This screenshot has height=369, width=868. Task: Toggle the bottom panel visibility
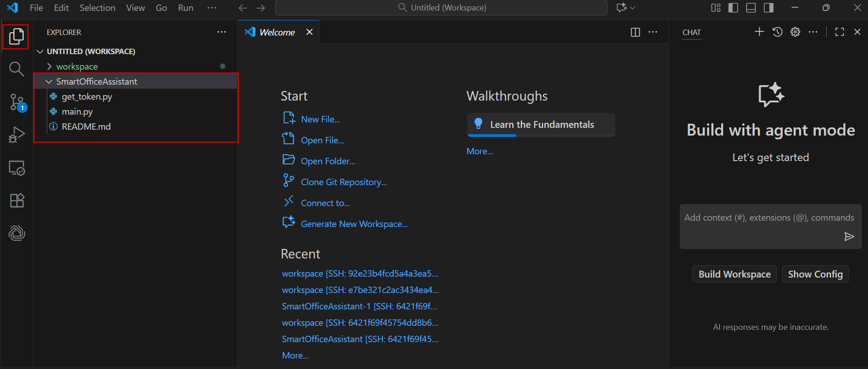[x=751, y=8]
